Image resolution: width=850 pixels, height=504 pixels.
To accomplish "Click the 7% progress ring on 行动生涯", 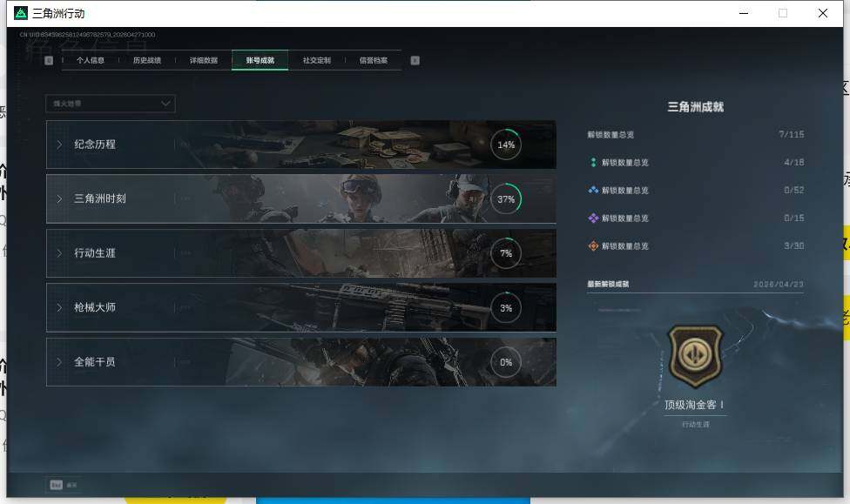I will pos(506,253).
